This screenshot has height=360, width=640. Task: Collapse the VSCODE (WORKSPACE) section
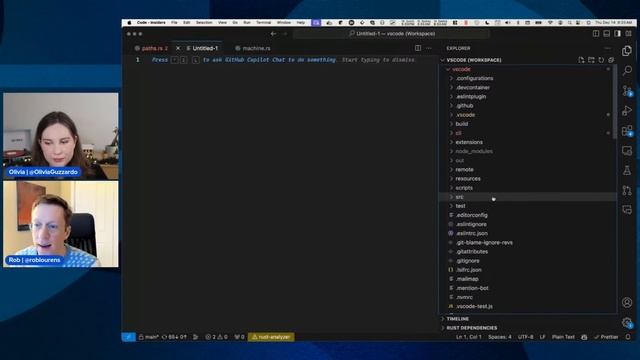click(473, 60)
